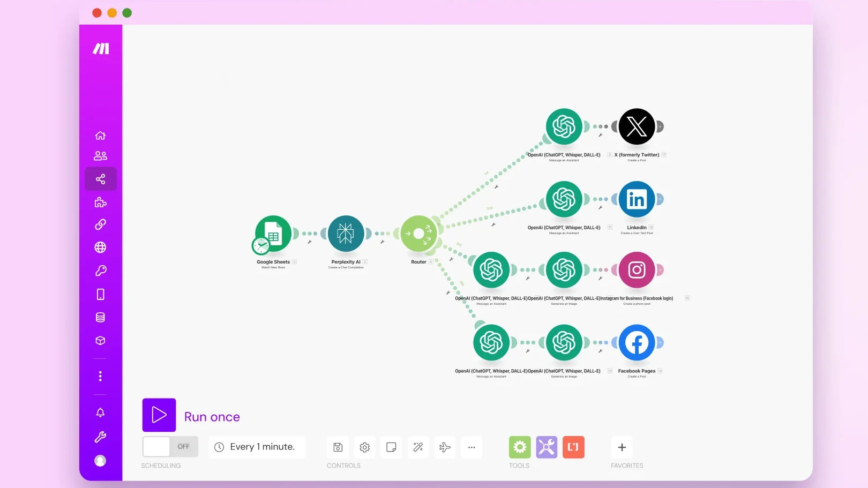This screenshot has width=868, height=488.
Task: Toggle the scheduling switch from OFF
Action: point(170,447)
